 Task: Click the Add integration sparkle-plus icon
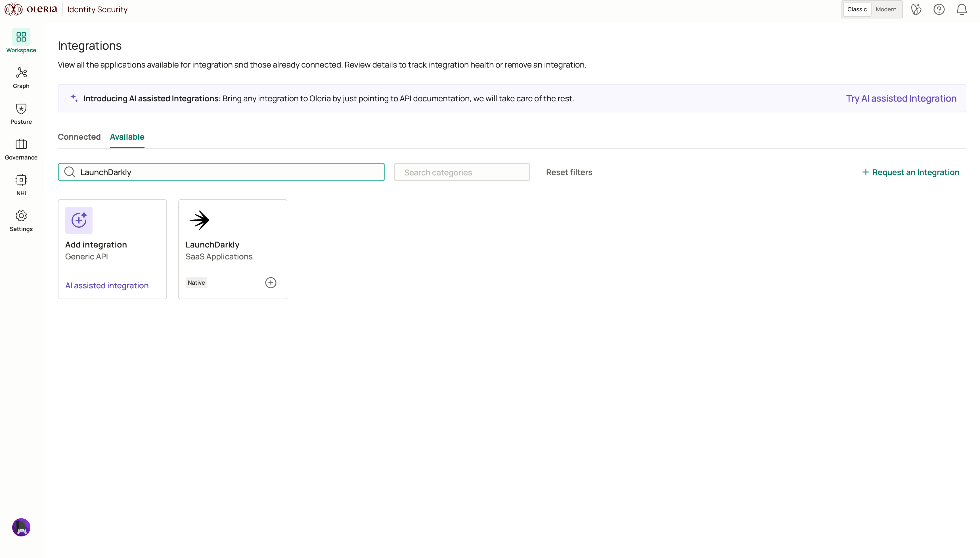(x=79, y=220)
